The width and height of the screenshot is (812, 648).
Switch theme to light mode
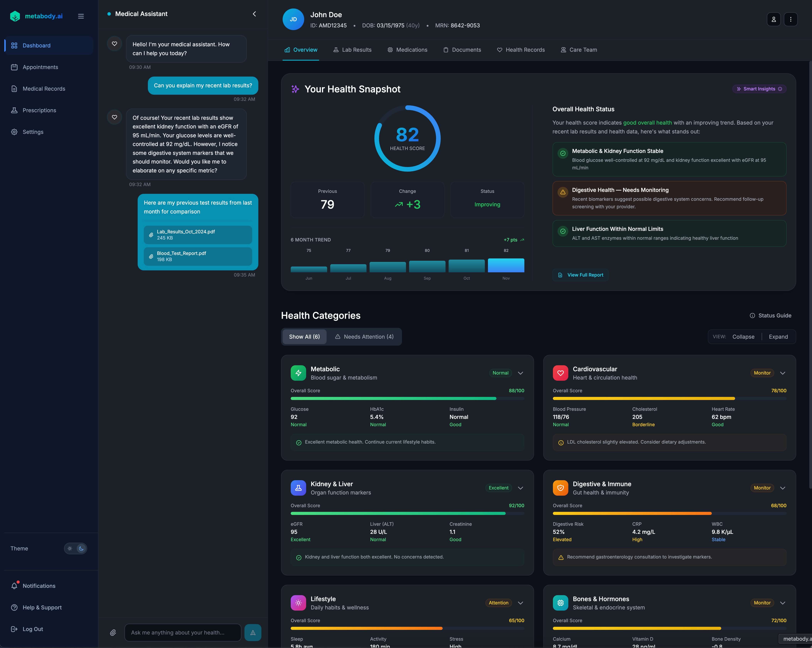(70, 548)
